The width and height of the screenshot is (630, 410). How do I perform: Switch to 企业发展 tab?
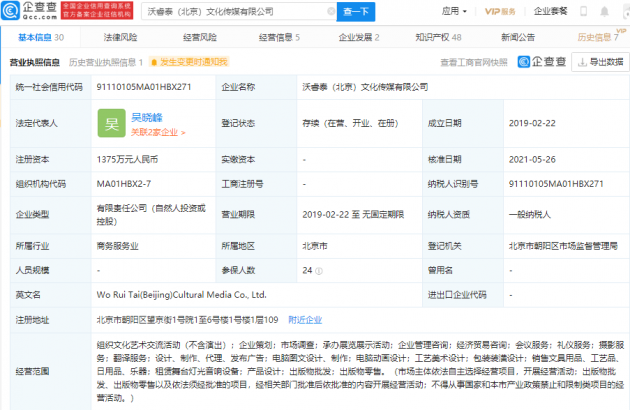pos(359,37)
